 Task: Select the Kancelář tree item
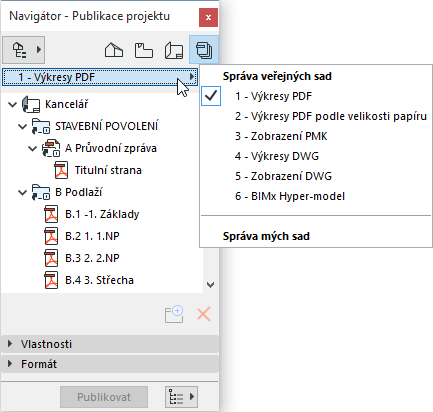(67, 104)
